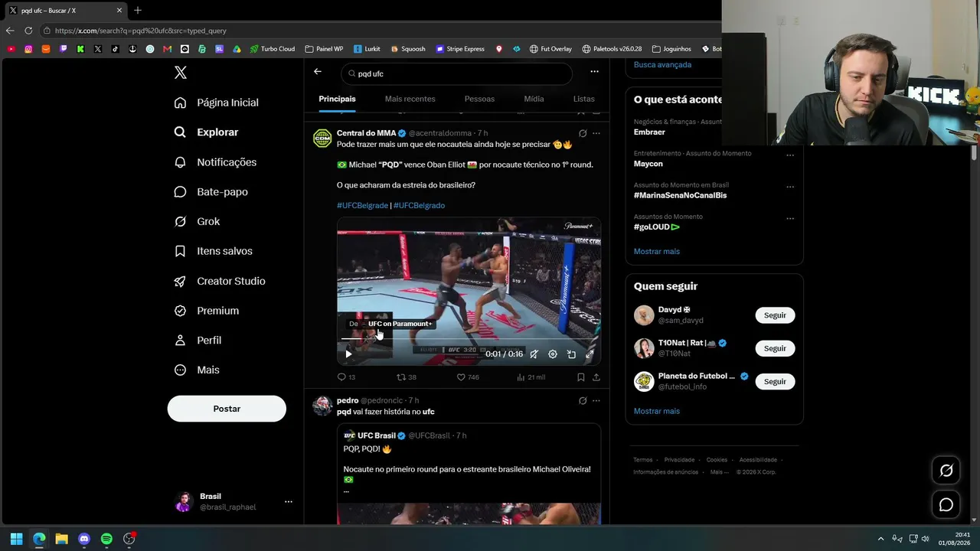
Task: Open video settings gear
Action: pyautogui.click(x=553, y=354)
